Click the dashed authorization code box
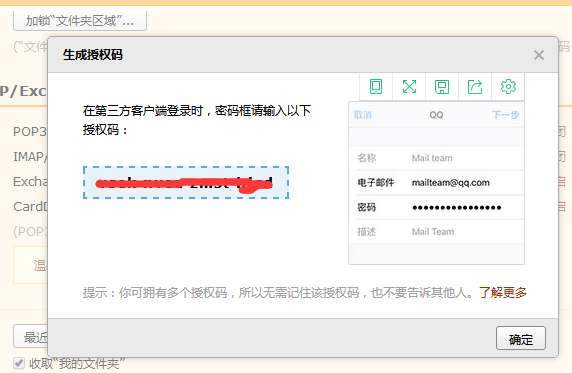 click(x=186, y=182)
